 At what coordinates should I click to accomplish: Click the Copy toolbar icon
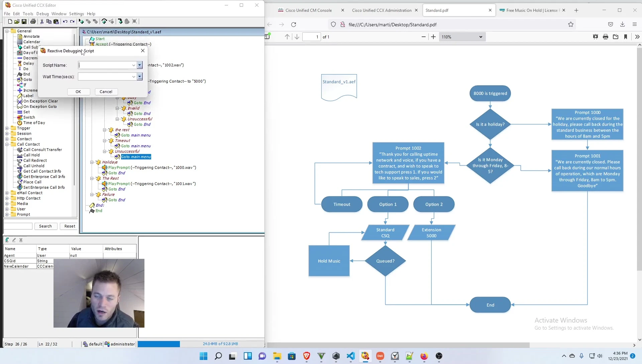[x=49, y=21]
